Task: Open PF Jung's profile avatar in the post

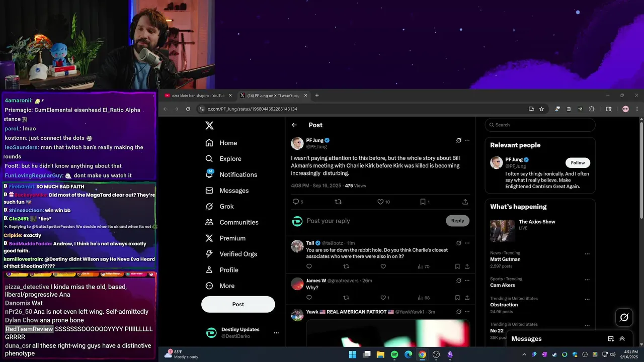Action: point(297,143)
